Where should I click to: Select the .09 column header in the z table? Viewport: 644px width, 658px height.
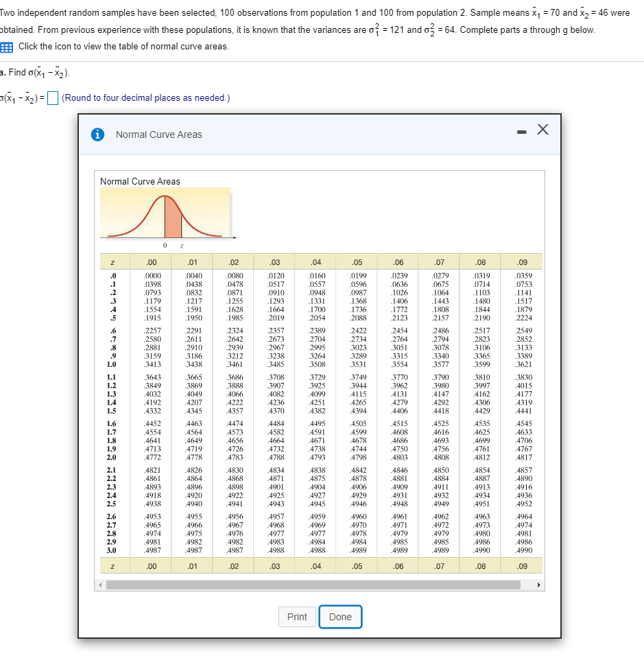point(522,262)
